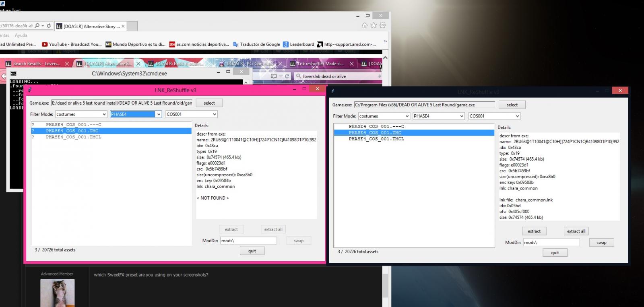This screenshot has height=307, width=644.
Task: Open the 'costumes' filter dropdown in dark window
Action: [384, 116]
